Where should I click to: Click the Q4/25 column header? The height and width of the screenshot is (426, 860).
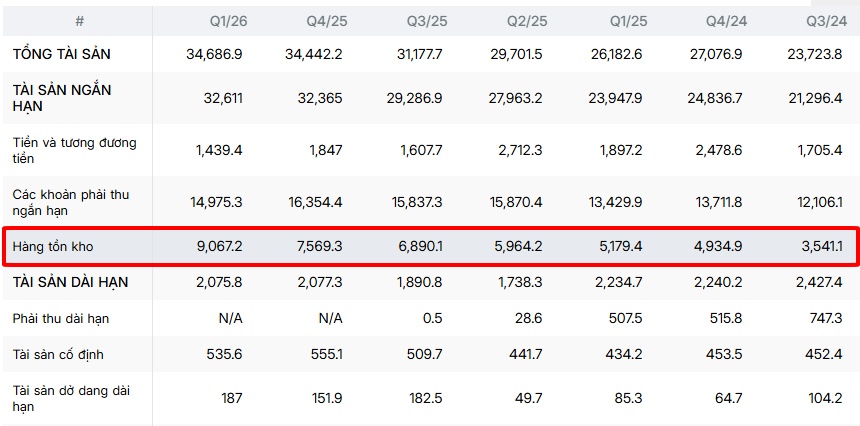(327, 21)
